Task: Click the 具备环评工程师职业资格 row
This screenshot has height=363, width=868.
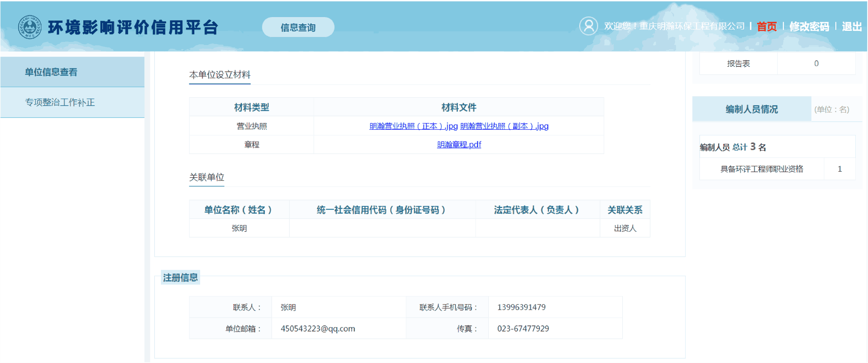Action: pyautogui.click(x=761, y=169)
